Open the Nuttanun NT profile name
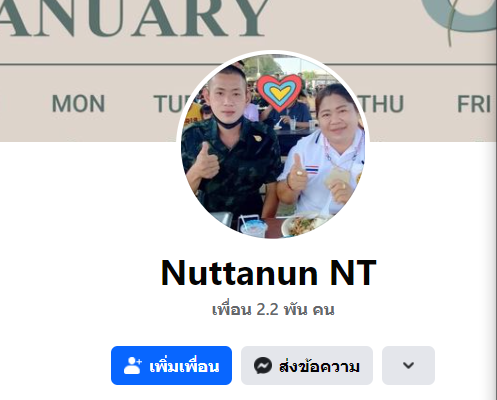Viewport: 497px width, 400px height. (x=269, y=273)
